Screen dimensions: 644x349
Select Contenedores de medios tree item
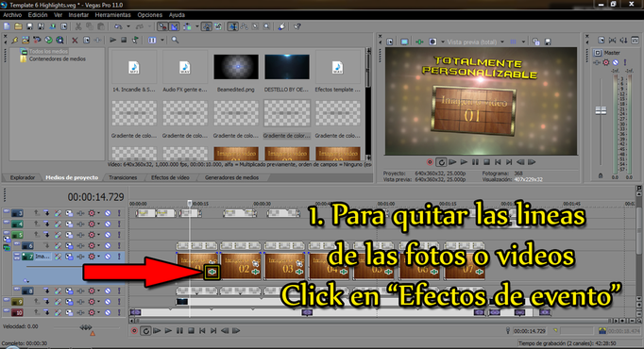(x=57, y=59)
